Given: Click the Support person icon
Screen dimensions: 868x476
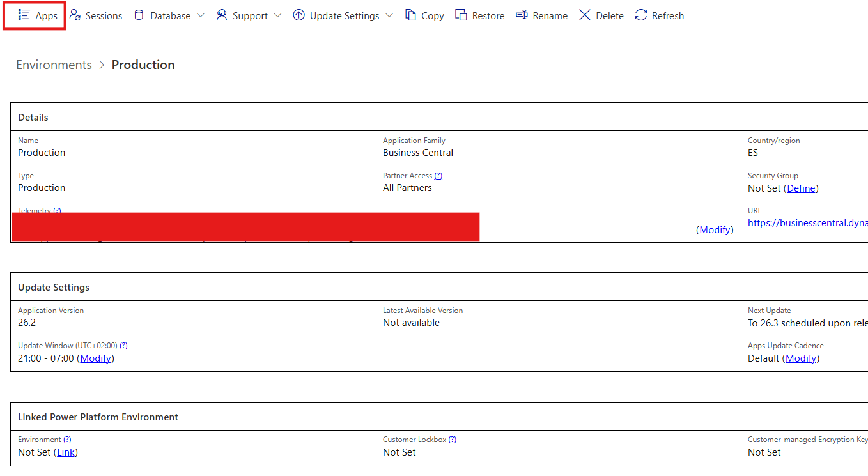Looking at the screenshot, I should pyautogui.click(x=222, y=15).
